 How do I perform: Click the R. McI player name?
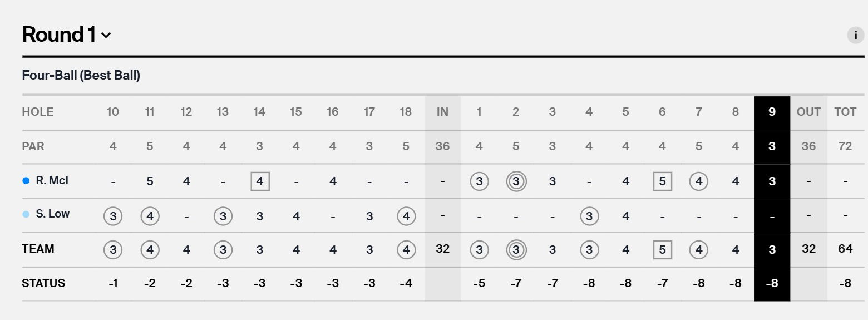52,181
